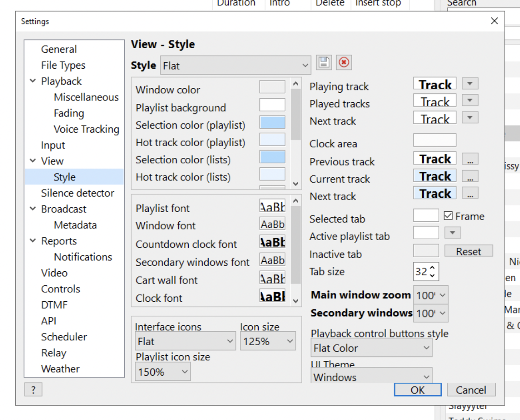Open Playback control buttons style dropdown
This screenshot has height=420, width=520.
click(371, 348)
